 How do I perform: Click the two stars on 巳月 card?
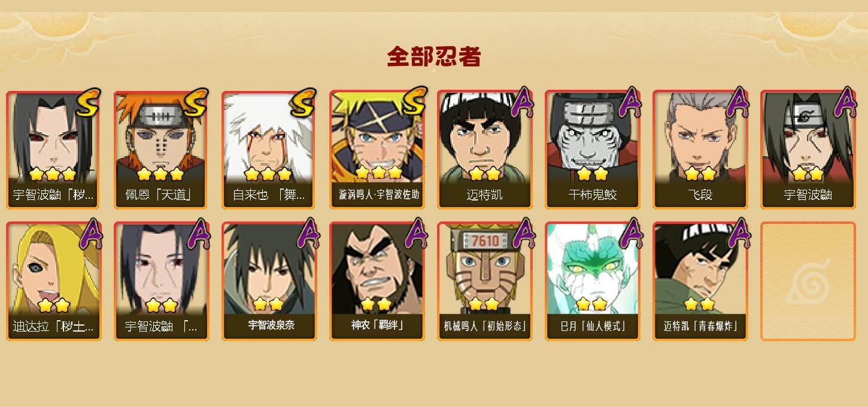591,304
